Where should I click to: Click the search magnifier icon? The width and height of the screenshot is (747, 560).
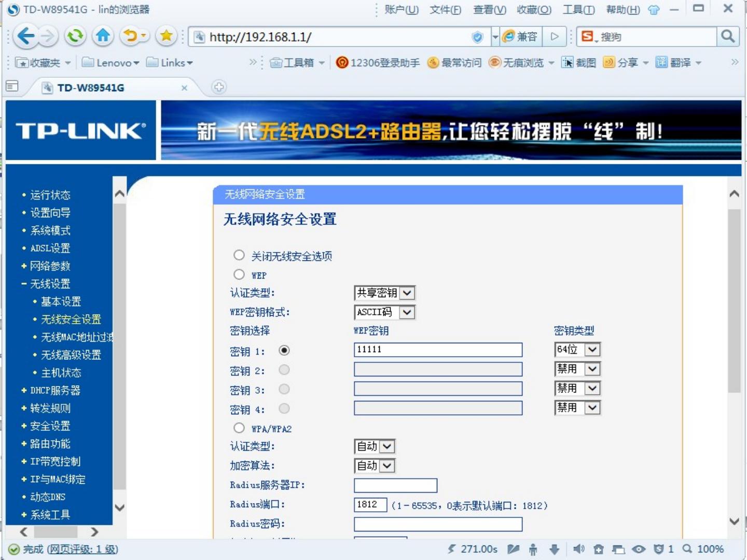tap(727, 36)
